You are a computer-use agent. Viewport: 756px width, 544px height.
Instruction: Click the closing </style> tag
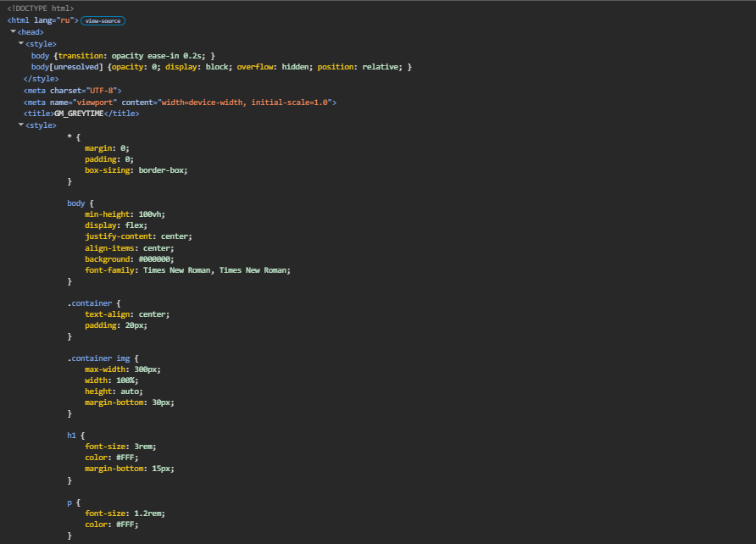pyautogui.click(x=41, y=79)
